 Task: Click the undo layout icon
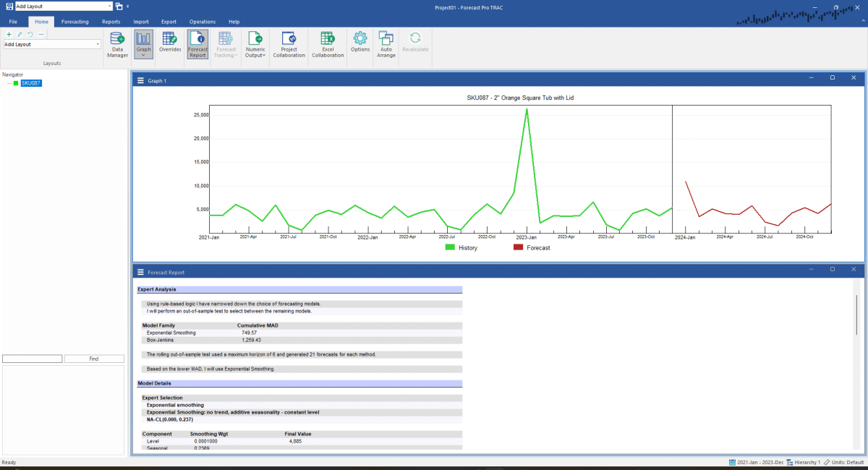pos(30,34)
